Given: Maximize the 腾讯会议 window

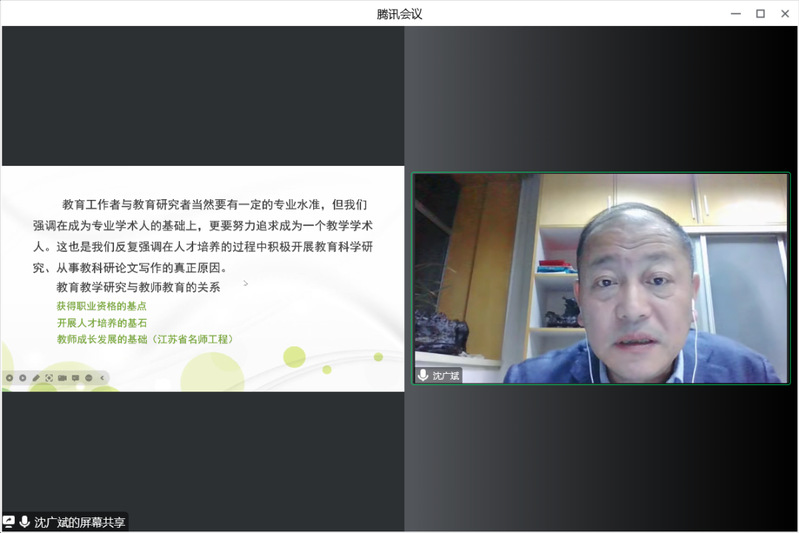Looking at the screenshot, I should (760, 13).
